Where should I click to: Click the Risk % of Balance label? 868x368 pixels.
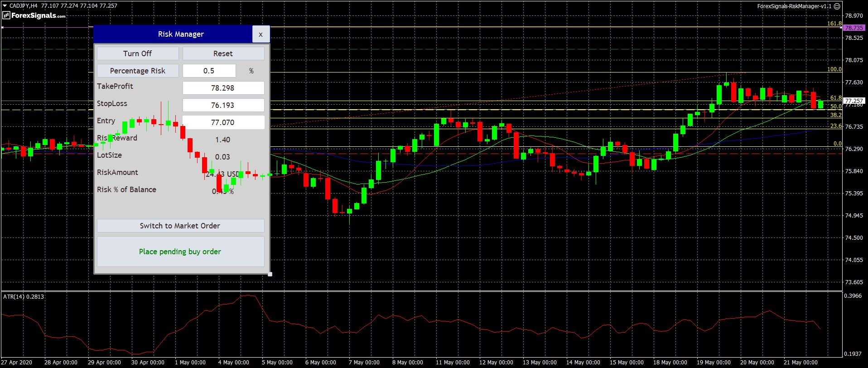click(x=126, y=189)
